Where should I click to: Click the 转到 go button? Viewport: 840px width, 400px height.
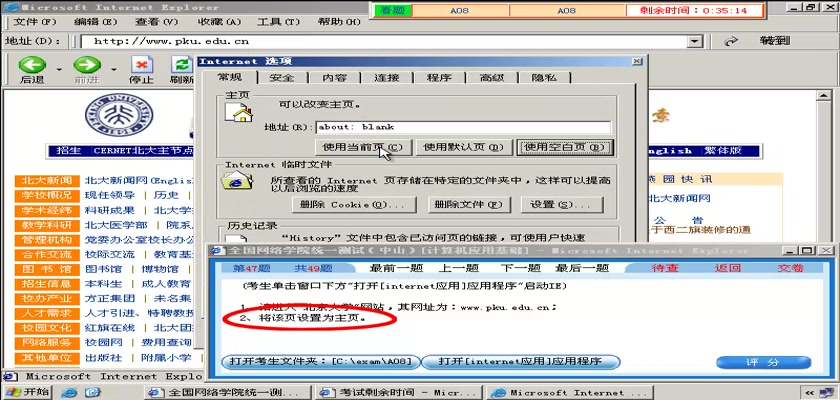coord(775,41)
